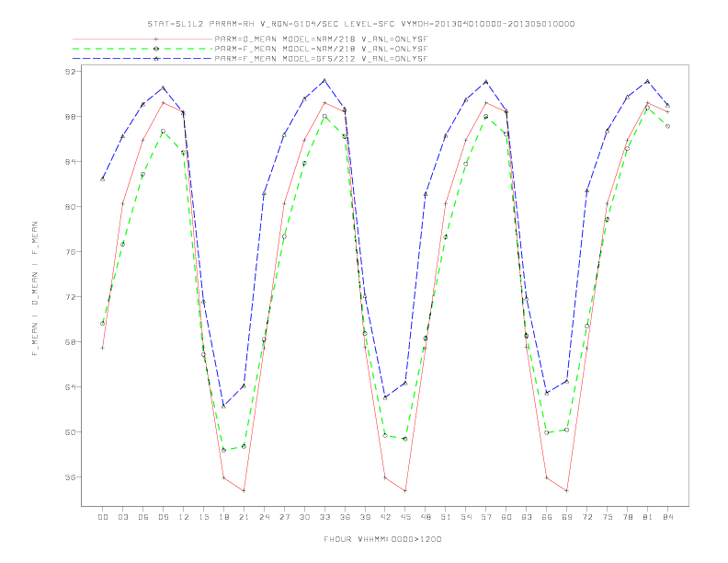728x563 pixels.
Task: Click x-axis forecast hour label 00
Action: point(103,517)
